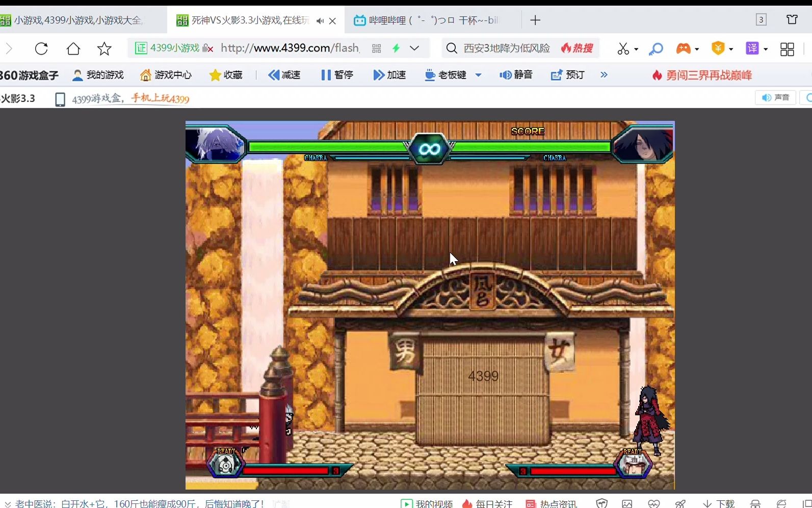This screenshot has width=812, height=508.
Task: Expand the shield icon dropdown arrow
Action: tap(731, 49)
